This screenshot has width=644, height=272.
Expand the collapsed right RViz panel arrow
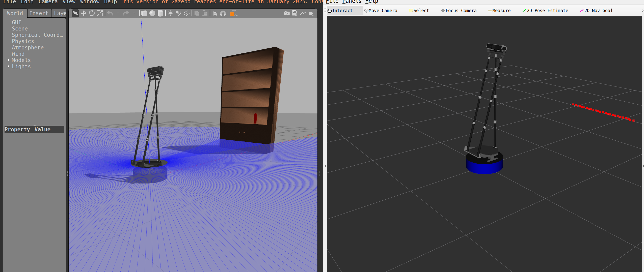643,166
